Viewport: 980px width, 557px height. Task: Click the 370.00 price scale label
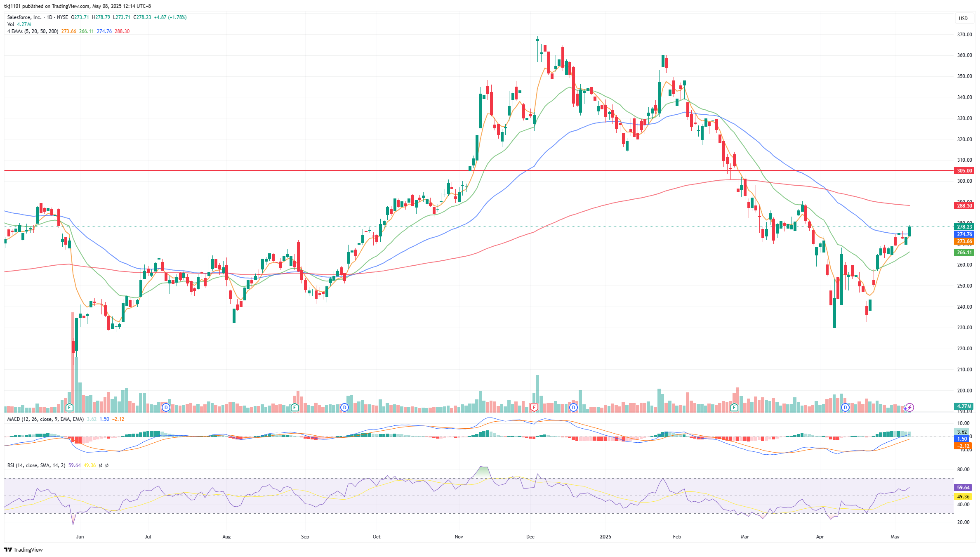[965, 35]
